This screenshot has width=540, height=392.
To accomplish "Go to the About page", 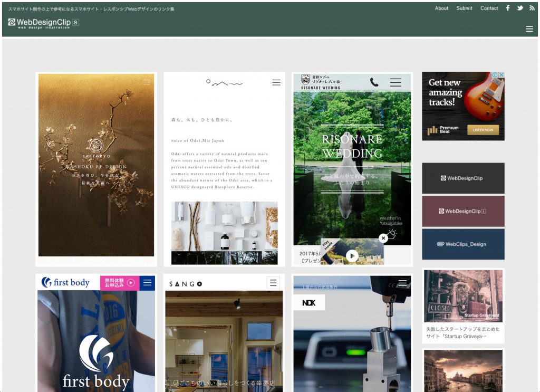I will pos(441,8).
